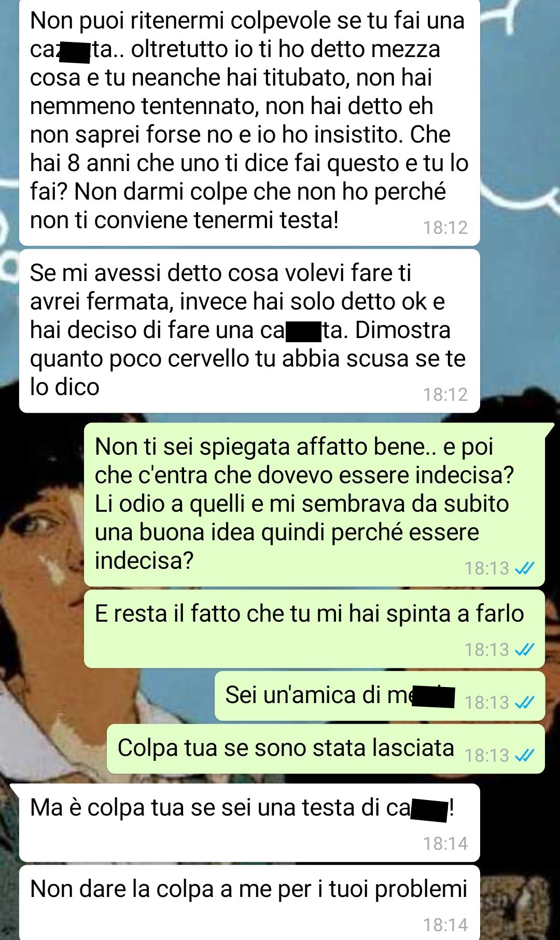Select the sent message "Non ti sei spiegata affatto bene"
The width and height of the screenshot is (560, 940).
pos(314,504)
